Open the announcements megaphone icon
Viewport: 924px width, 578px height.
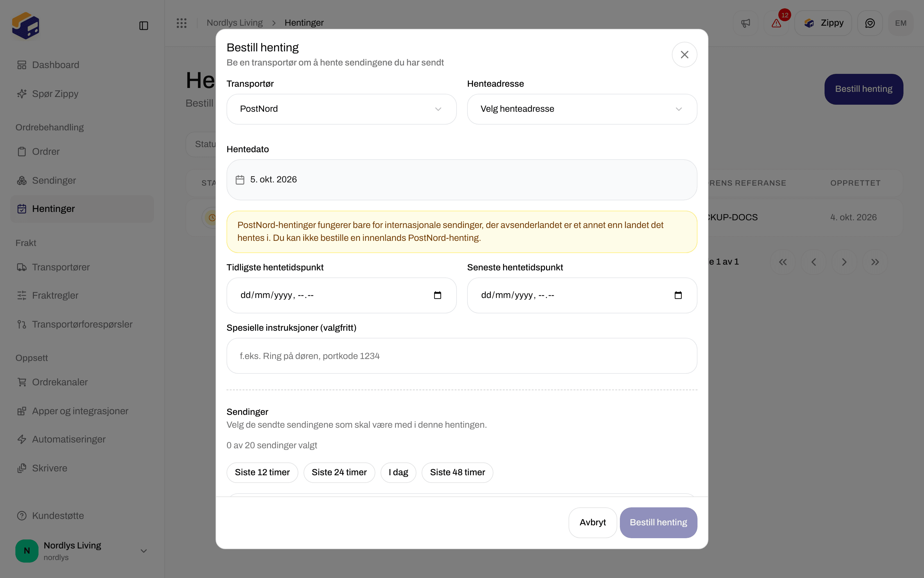click(x=745, y=23)
